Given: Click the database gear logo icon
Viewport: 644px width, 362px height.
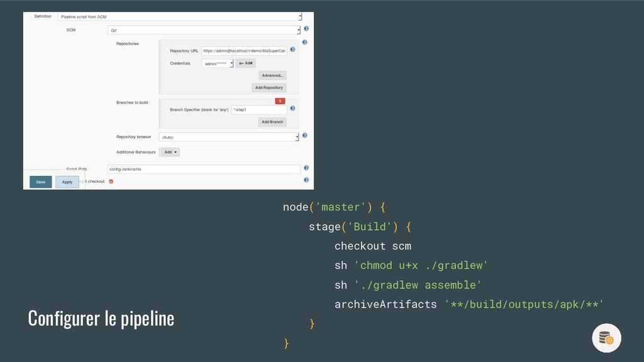Looking at the screenshot, I should pos(607,338).
